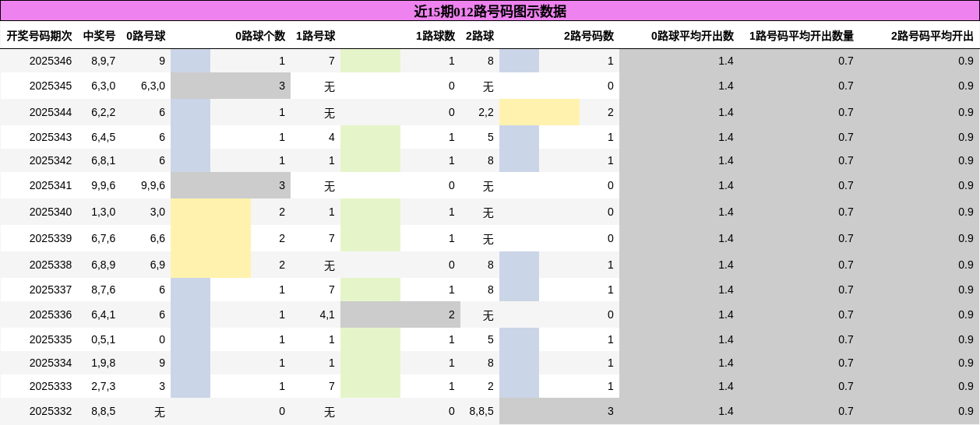Click period number 2025334
Viewport: 980px width, 425px height.
51,363
